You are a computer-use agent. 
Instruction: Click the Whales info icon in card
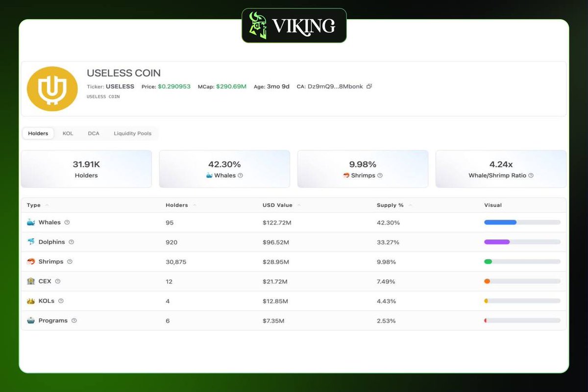240,175
